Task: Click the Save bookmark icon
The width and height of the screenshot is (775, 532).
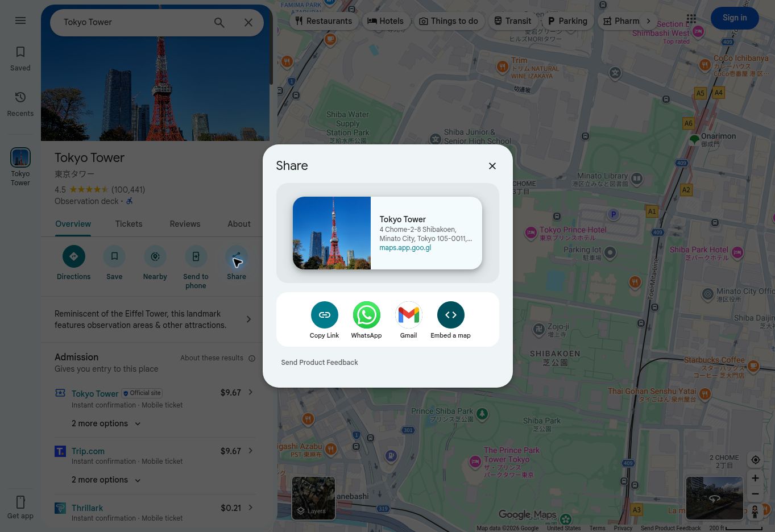Action: tap(114, 256)
